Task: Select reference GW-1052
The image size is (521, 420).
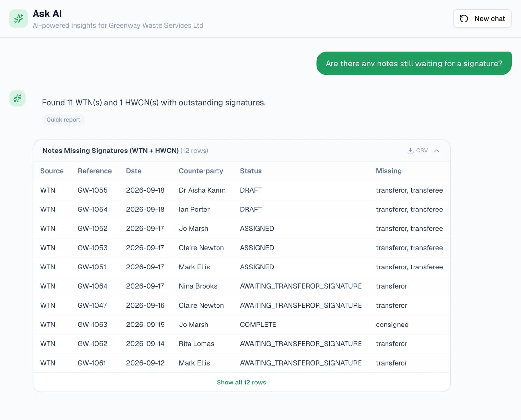Action: (92, 229)
